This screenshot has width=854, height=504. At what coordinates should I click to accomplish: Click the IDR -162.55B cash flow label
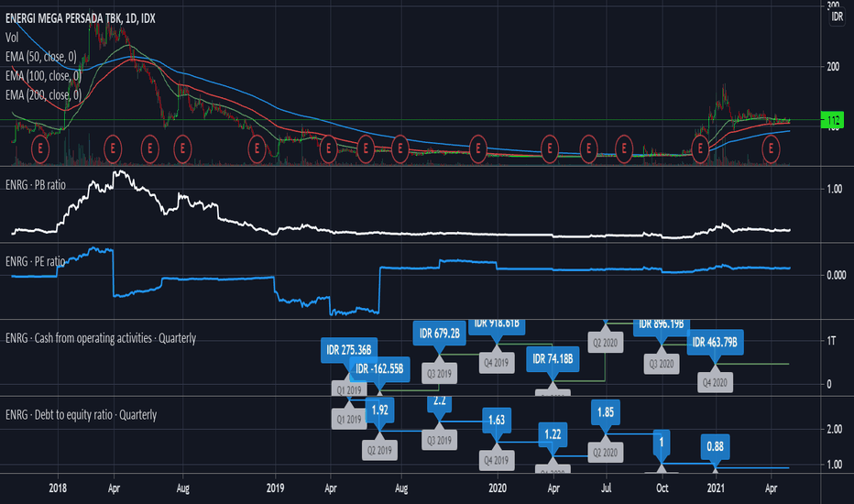point(379,369)
